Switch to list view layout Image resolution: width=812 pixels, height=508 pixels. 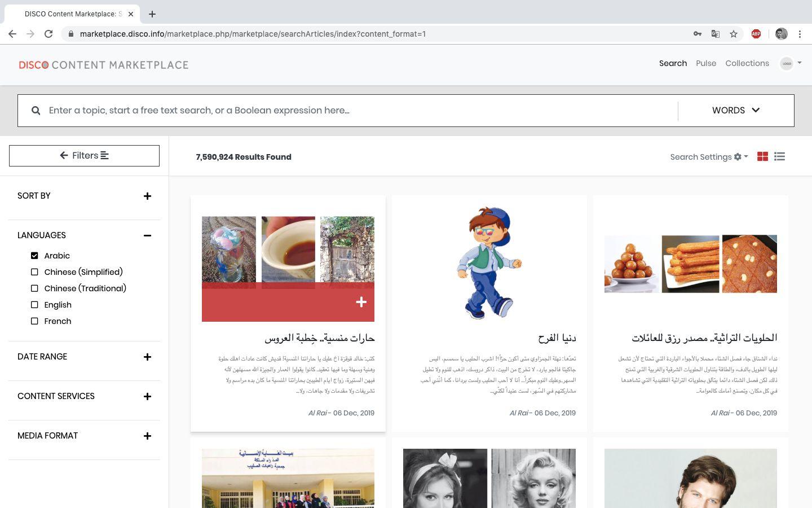tap(779, 156)
